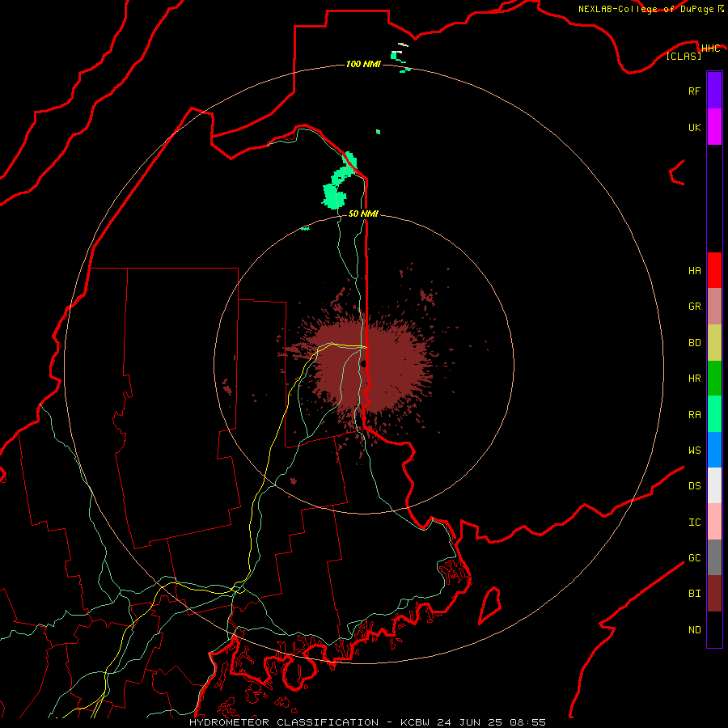The width and height of the screenshot is (728, 728).
Task: Select the GR legend label
Action: click(x=694, y=307)
